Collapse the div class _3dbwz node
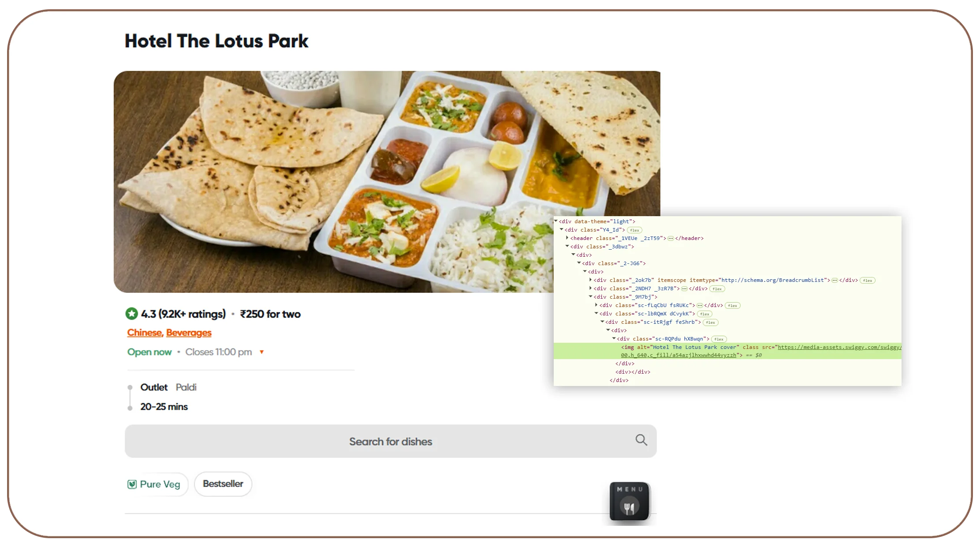Viewport: 980px width, 547px height. [x=567, y=246]
